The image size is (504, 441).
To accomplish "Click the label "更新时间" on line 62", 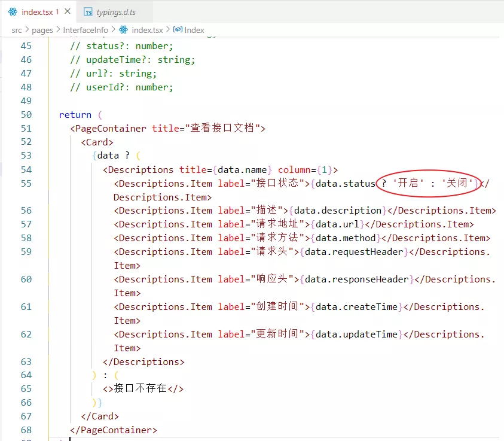I will [278, 334].
